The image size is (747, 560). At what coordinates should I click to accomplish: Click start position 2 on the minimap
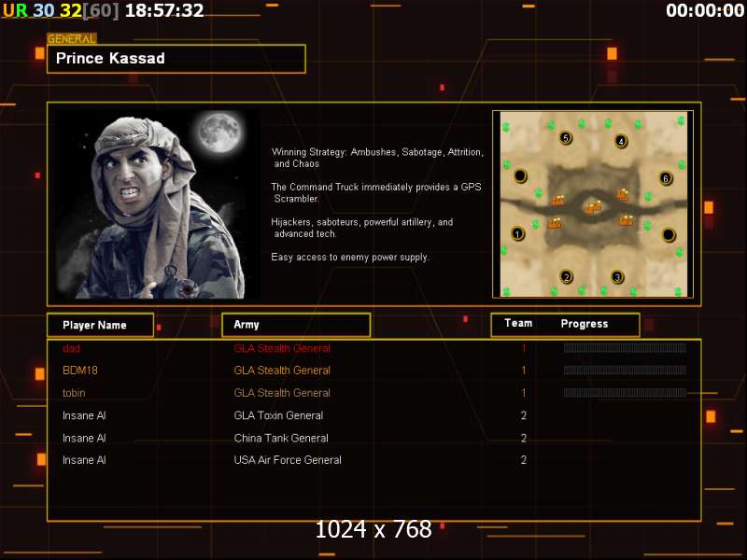[566, 276]
